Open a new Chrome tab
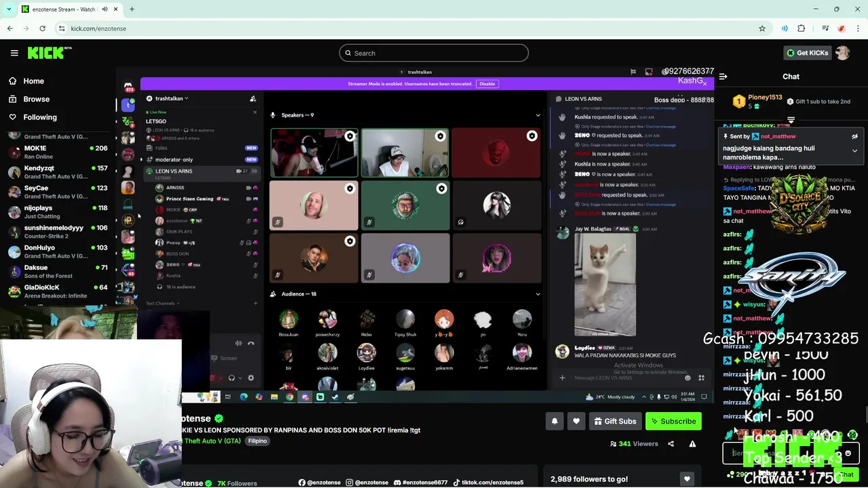This screenshot has width=868, height=488. point(132,9)
